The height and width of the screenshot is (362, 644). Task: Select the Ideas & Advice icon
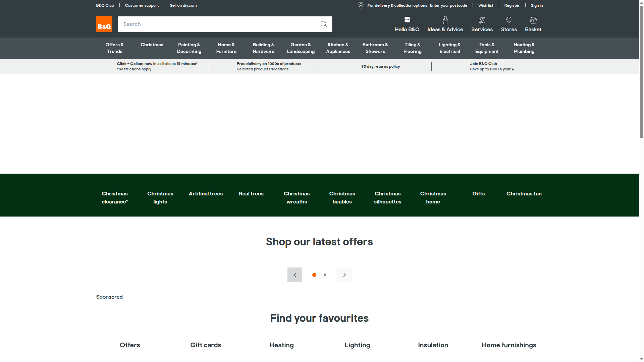tap(445, 20)
